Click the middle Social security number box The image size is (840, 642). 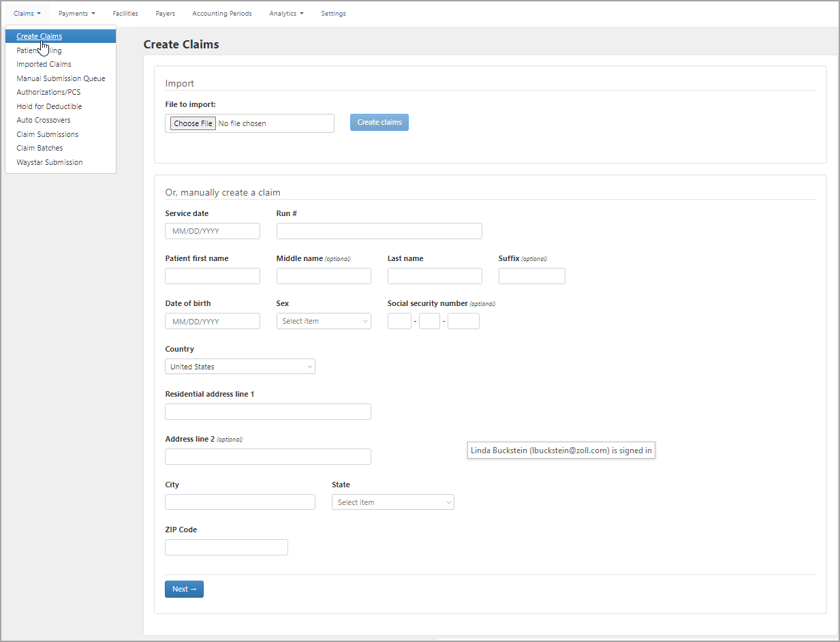coord(429,321)
